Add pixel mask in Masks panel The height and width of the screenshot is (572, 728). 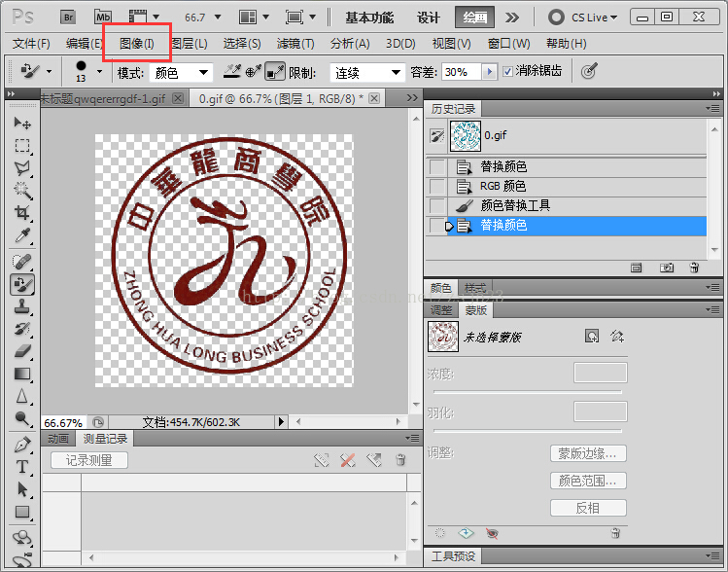click(592, 336)
